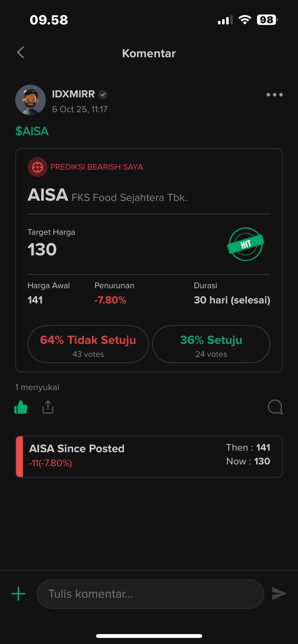The image size is (298, 644).
Task: Tap IDXMIRR's profile avatar
Action: pos(31,100)
